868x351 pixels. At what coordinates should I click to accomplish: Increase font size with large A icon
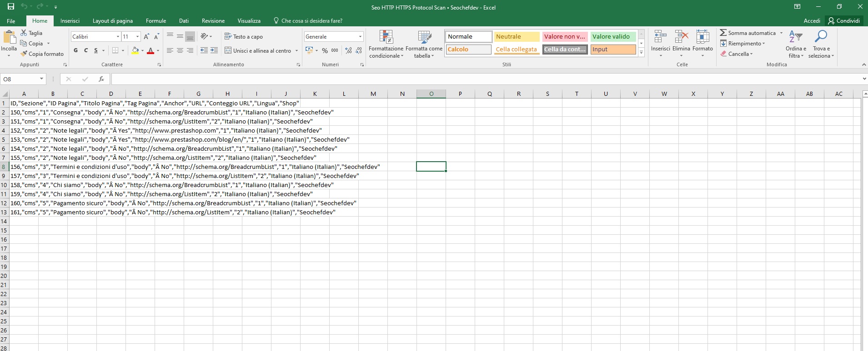tap(146, 36)
